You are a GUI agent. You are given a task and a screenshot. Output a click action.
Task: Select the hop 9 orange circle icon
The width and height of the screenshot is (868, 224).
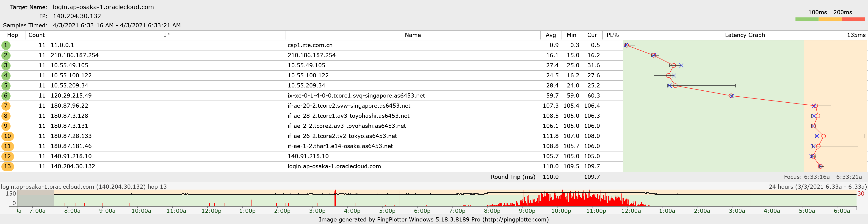point(6,126)
